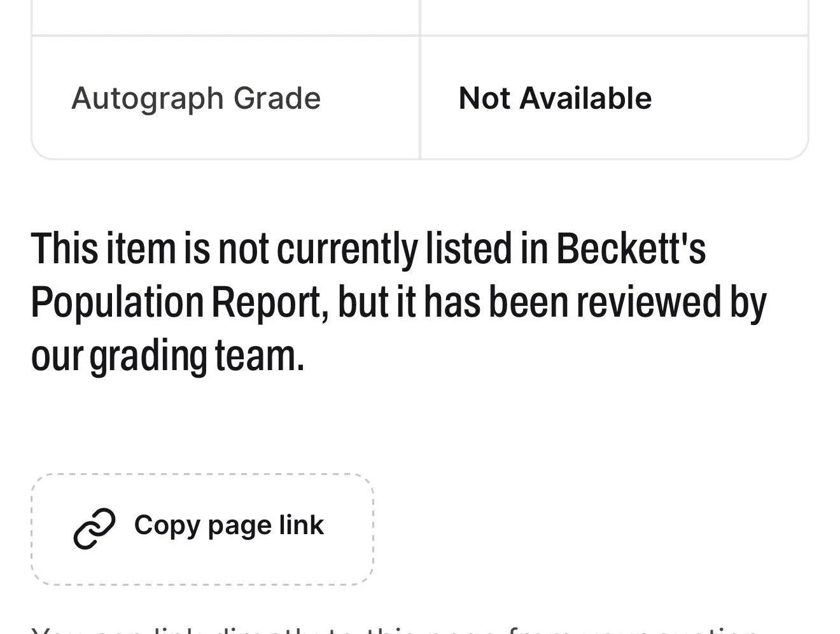Select the Autograph Grade label cell
840x634 pixels.
coord(225,98)
